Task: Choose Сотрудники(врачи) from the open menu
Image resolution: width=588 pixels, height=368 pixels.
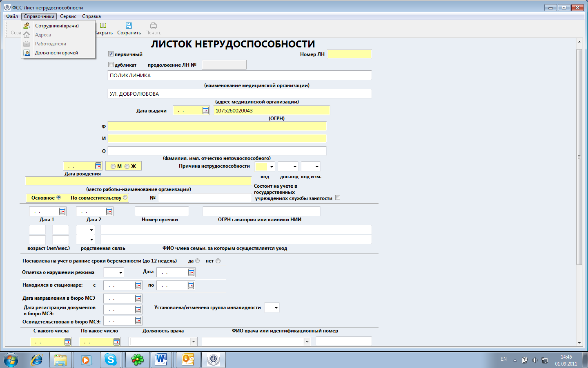Action: pyautogui.click(x=57, y=26)
